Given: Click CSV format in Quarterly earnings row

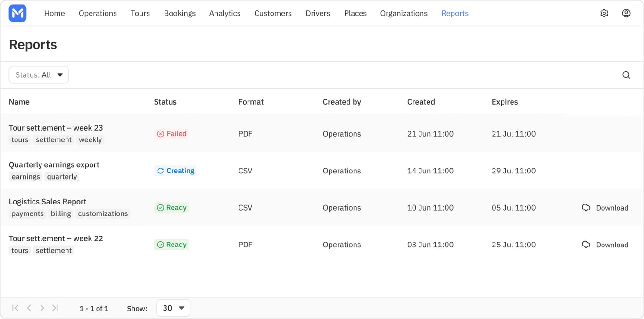Looking at the screenshot, I should pos(245,171).
